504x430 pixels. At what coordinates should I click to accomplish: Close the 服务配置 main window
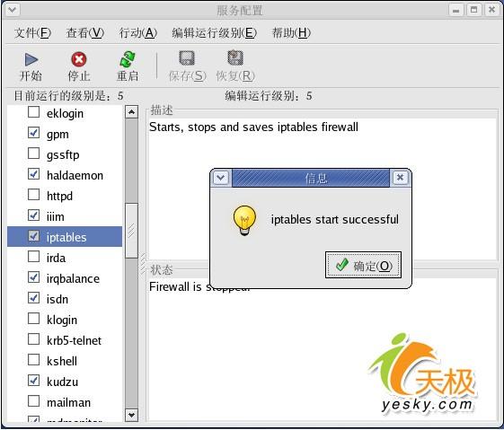coord(491,10)
